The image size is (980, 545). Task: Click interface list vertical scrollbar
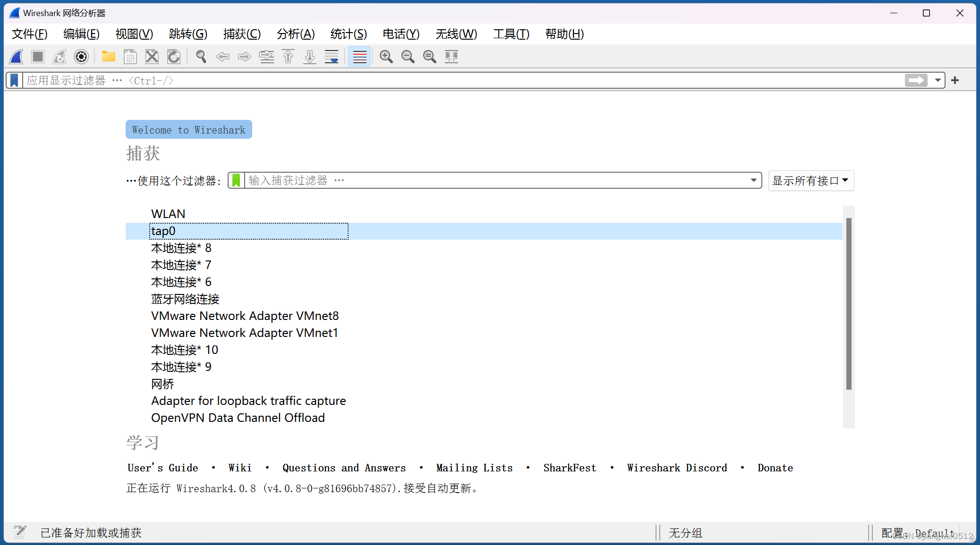[849, 304]
